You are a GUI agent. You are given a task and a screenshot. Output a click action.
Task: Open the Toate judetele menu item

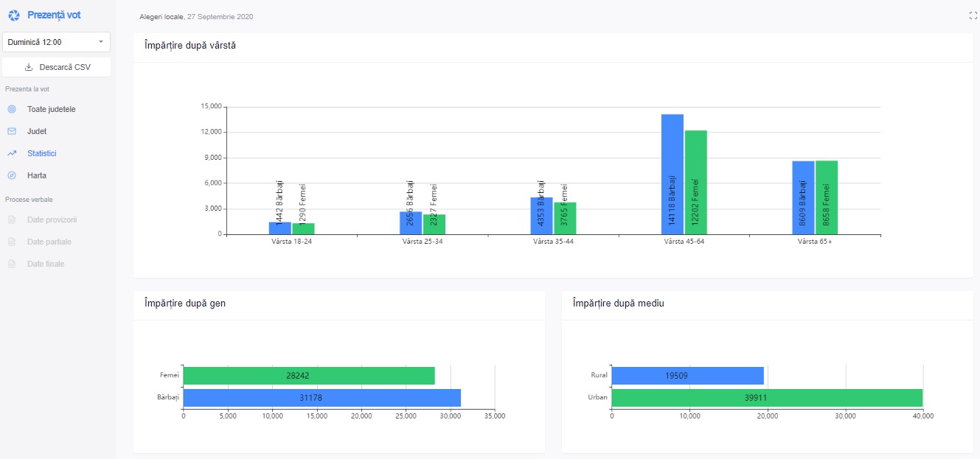click(51, 109)
